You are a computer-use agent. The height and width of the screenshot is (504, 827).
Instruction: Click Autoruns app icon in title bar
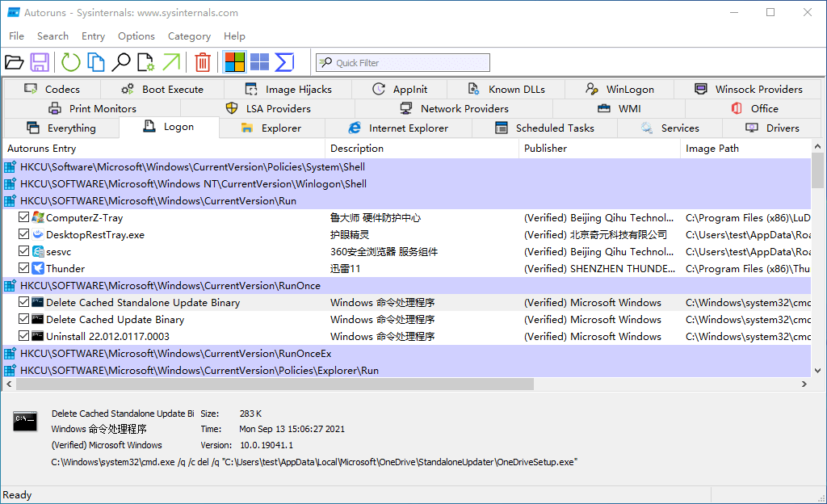tap(14, 12)
